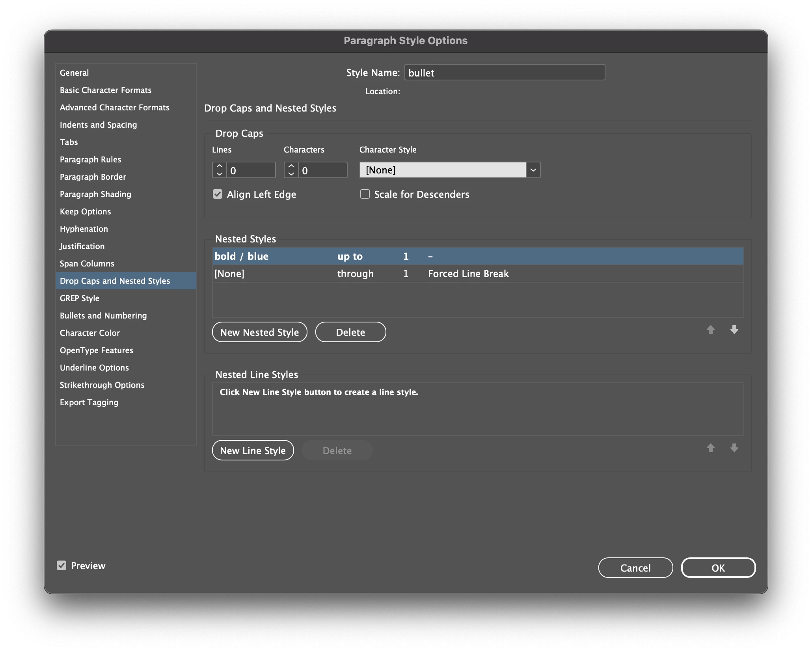Move nested style up with arrow icon
The image size is (812, 652).
[x=710, y=330]
